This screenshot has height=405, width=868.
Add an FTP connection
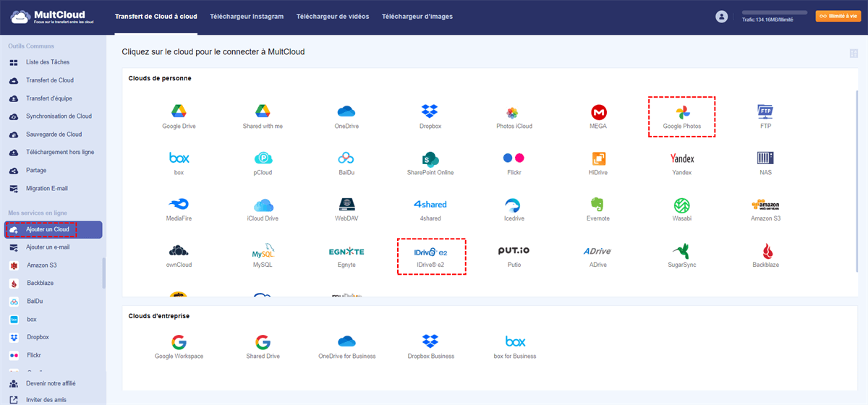(x=765, y=117)
